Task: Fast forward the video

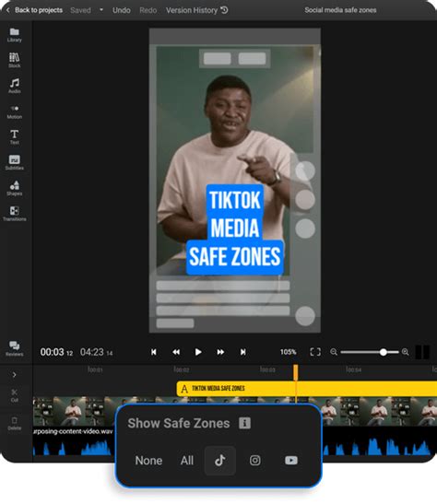Action: (x=220, y=352)
